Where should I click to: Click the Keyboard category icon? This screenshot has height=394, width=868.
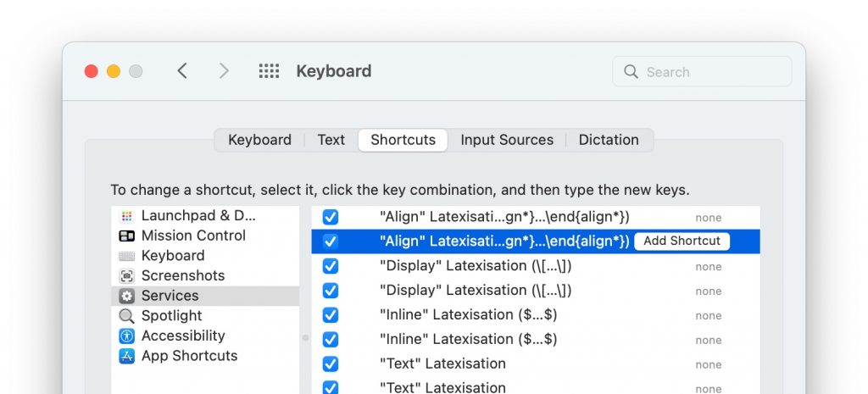click(x=127, y=256)
